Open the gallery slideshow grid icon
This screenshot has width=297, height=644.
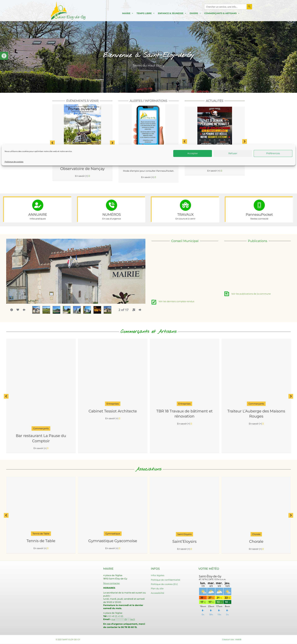(x=134, y=310)
